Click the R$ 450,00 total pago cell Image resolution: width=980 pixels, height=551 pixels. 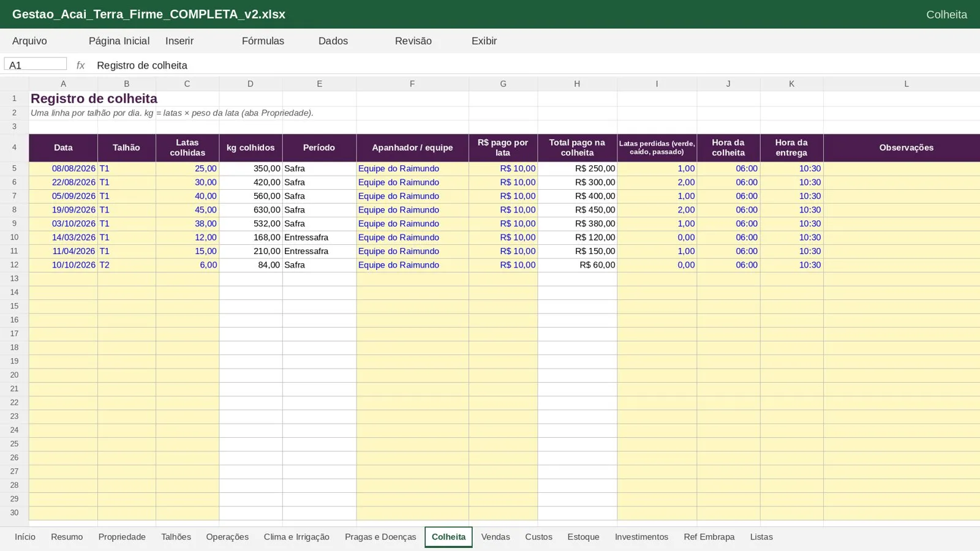[x=577, y=210]
